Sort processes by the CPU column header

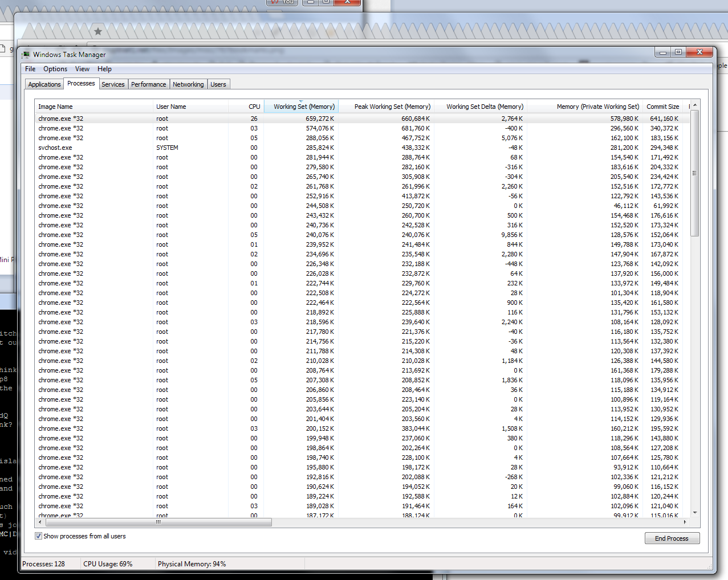coord(246,107)
